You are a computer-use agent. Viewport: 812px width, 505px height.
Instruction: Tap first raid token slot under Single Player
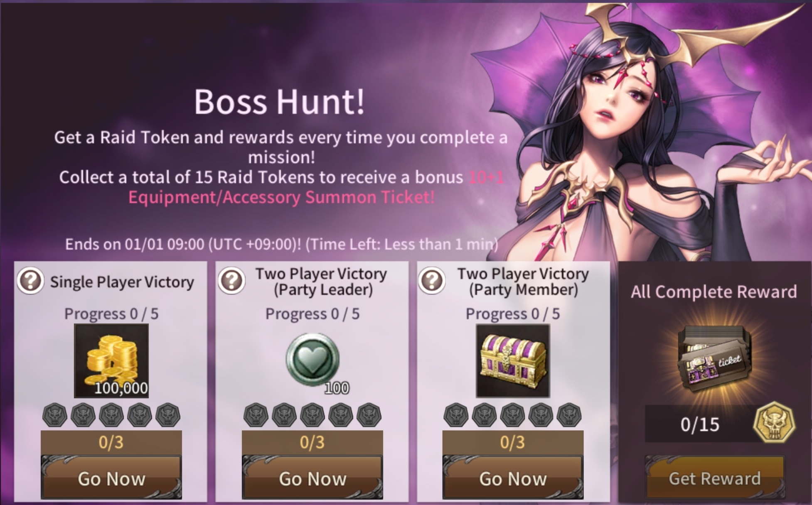[55, 415]
